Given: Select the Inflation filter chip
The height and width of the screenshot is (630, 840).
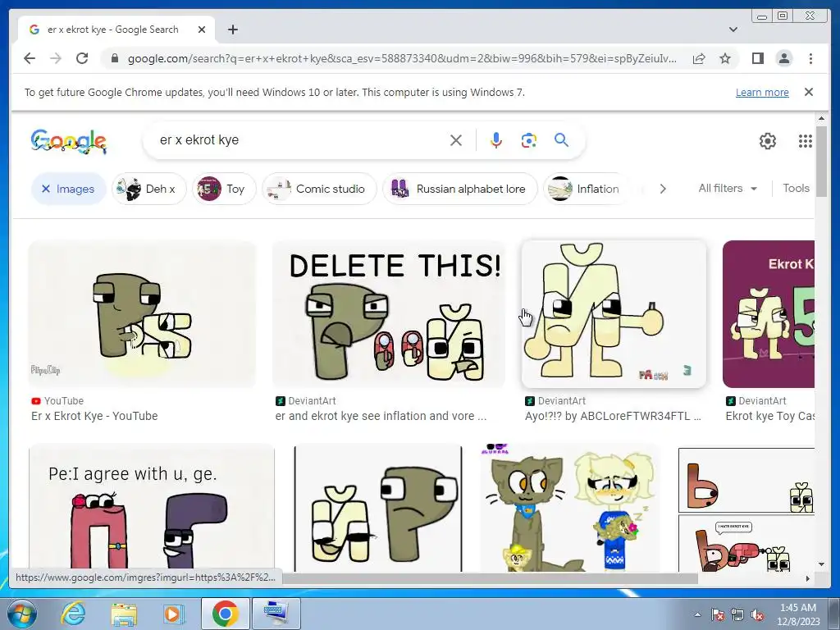Looking at the screenshot, I should (x=585, y=189).
